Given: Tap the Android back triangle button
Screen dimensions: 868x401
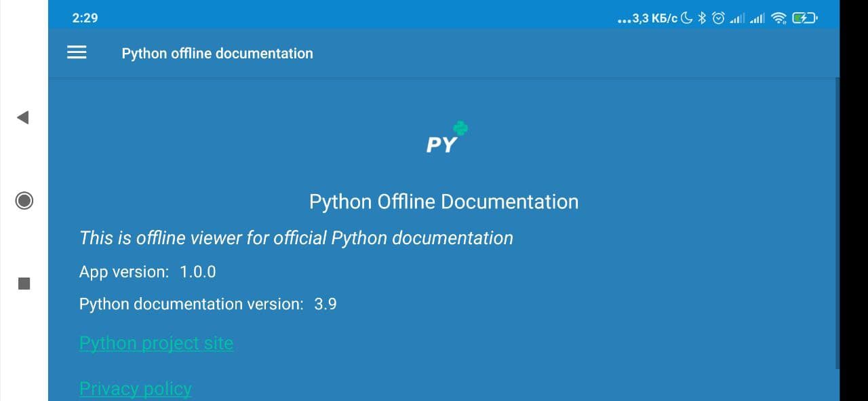Looking at the screenshot, I should pyautogui.click(x=23, y=117).
